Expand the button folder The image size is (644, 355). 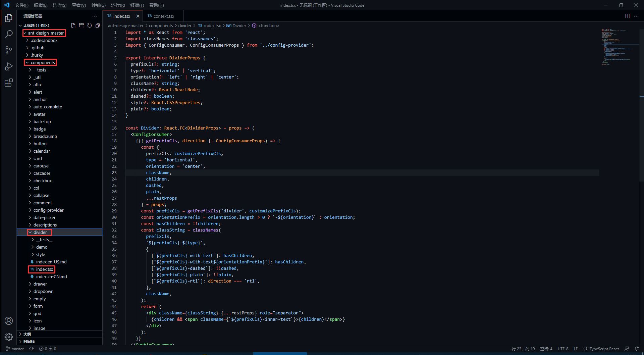[40, 144]
